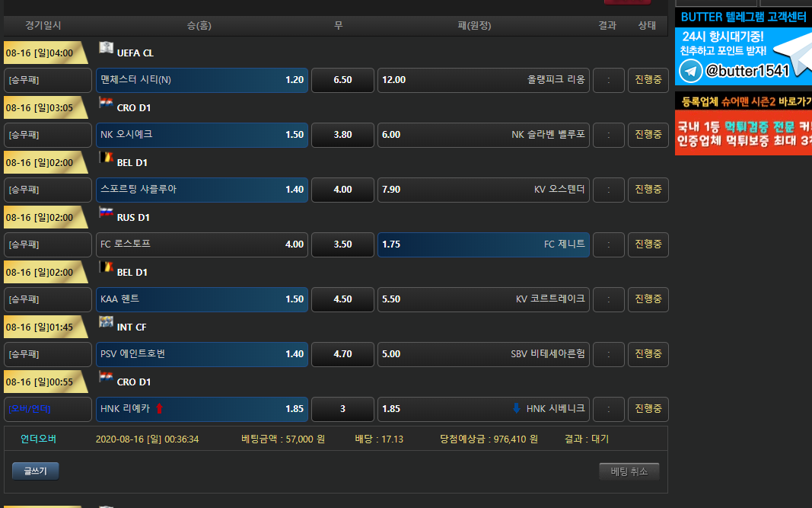812x508 pixels.
Task: Click blue down arrow beside HNK 시베니크
Action: point(517,409)
